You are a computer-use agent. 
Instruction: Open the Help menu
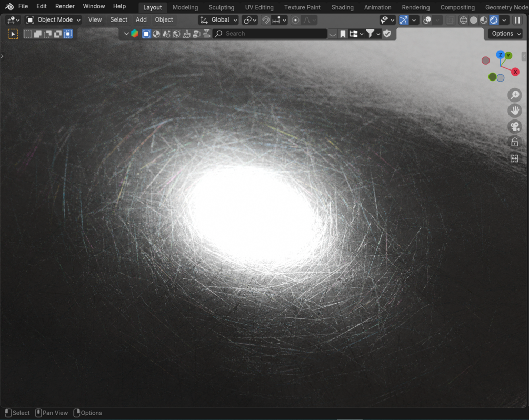point(119,6)
